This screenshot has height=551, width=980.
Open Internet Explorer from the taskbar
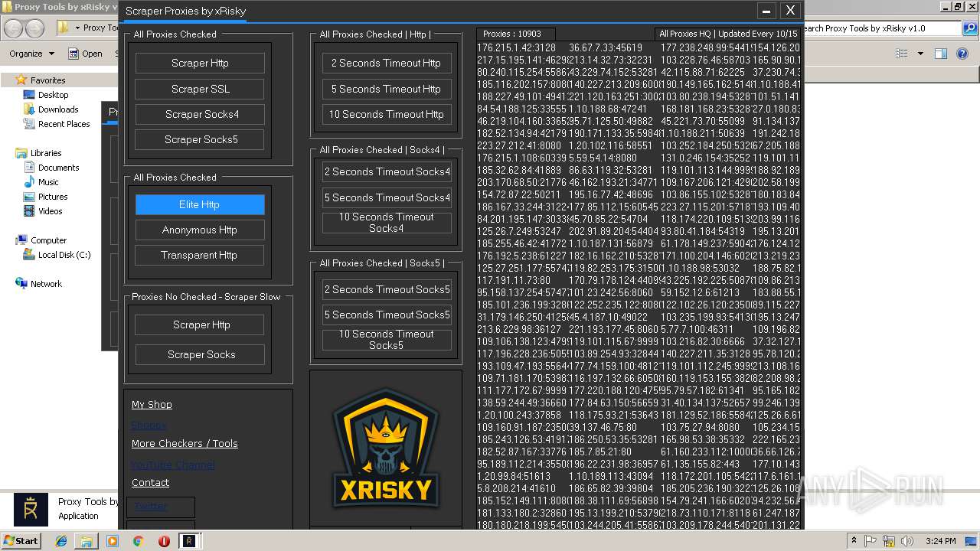coord(61,541)
